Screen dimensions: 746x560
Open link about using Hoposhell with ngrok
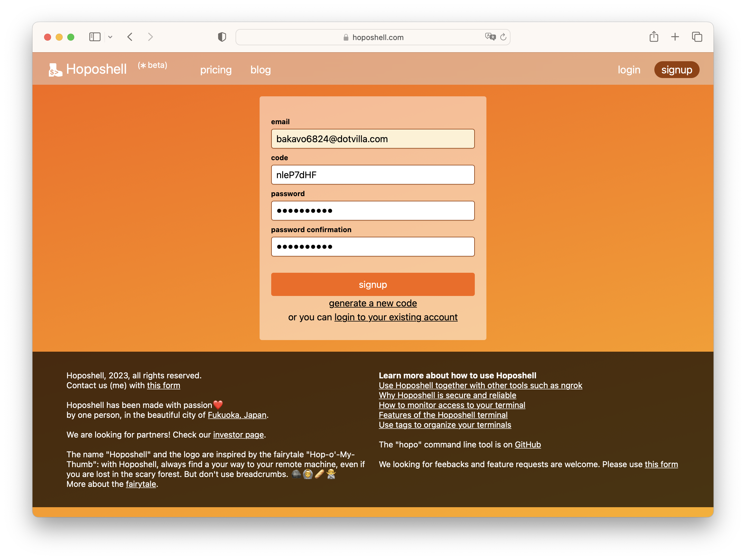(480, 385)
